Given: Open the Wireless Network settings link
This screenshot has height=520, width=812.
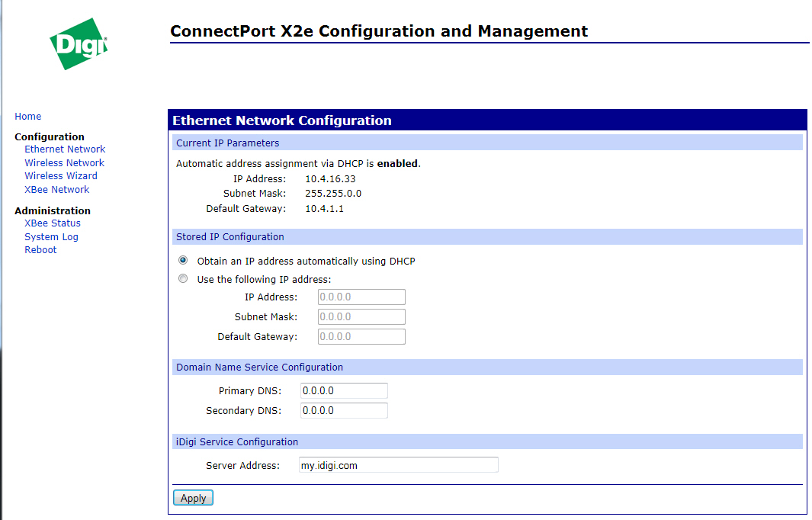Looking at the screenshot, I should (x=64, y=163).
